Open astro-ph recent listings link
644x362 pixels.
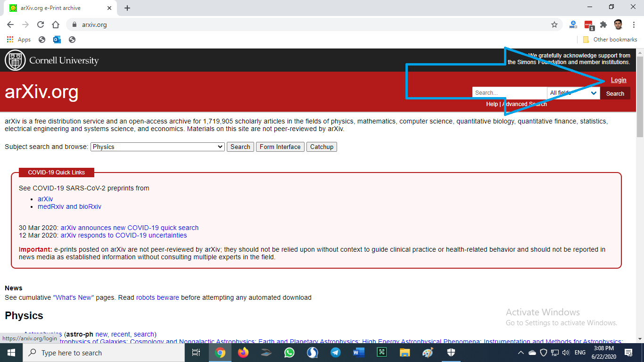click(x=121, y=334)
